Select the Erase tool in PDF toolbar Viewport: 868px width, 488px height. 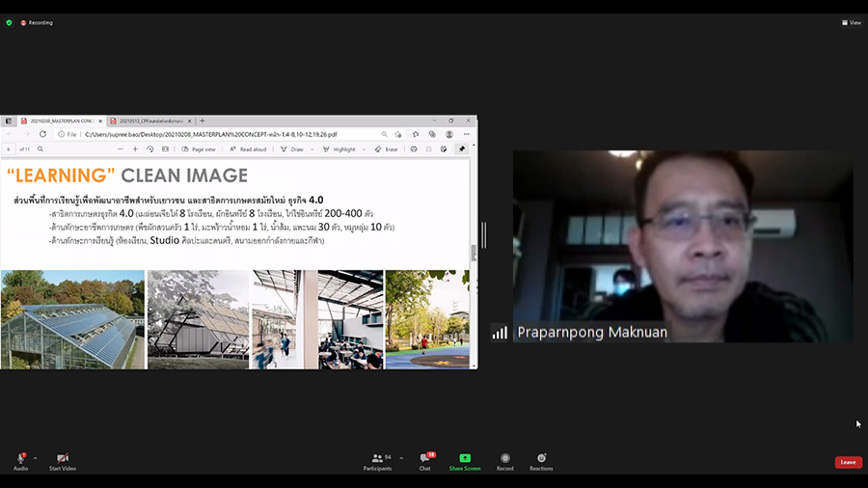pyautogui.click(x=387, y=149)
